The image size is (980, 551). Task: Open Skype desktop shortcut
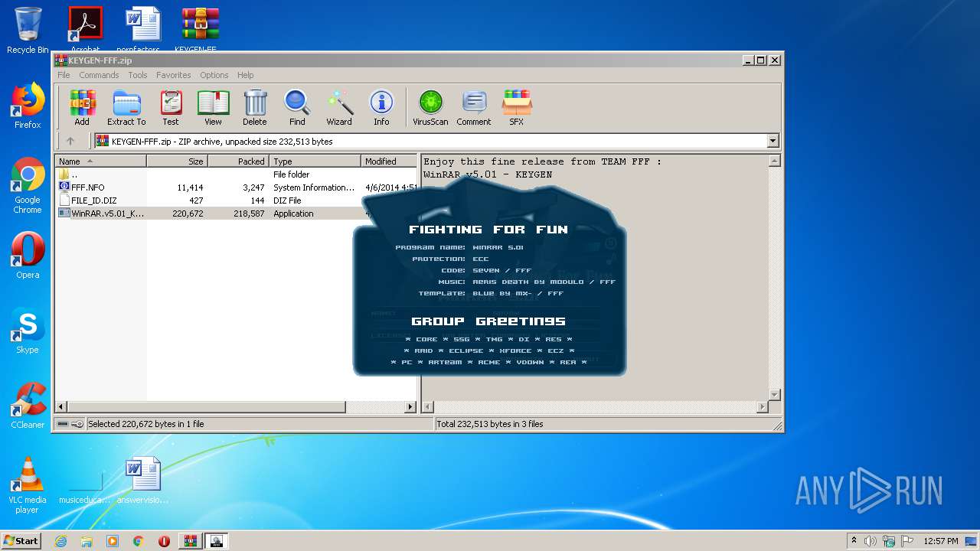[x=28, y=331]
